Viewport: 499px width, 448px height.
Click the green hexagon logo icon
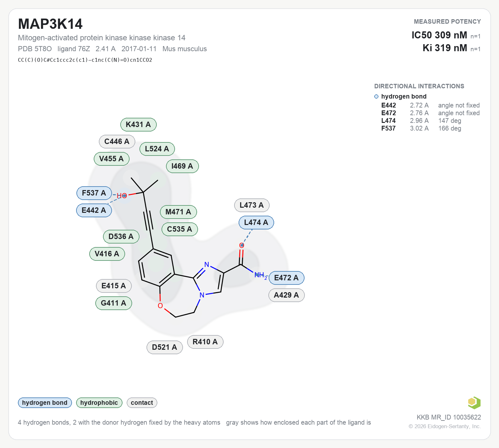click(474, 403)
